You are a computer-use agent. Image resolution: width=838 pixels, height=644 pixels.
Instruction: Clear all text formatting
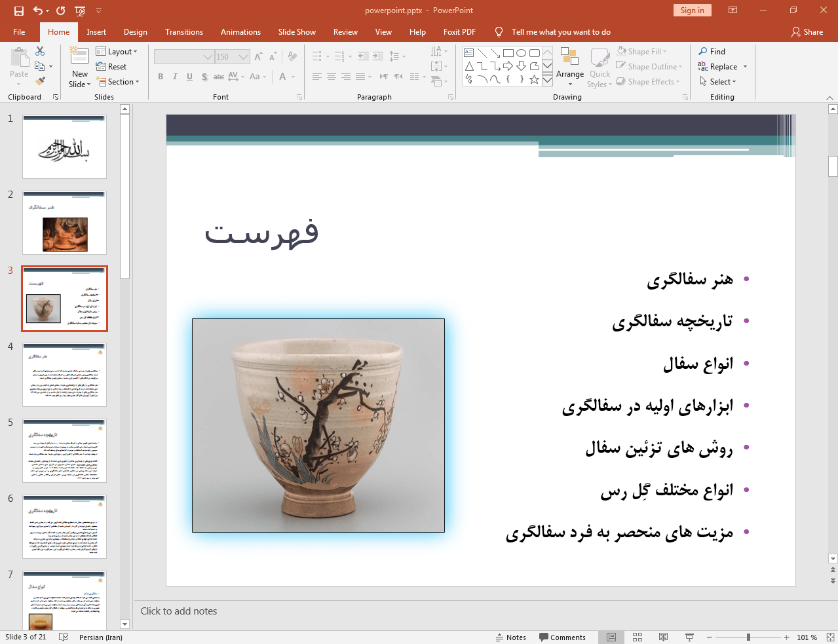292,57
